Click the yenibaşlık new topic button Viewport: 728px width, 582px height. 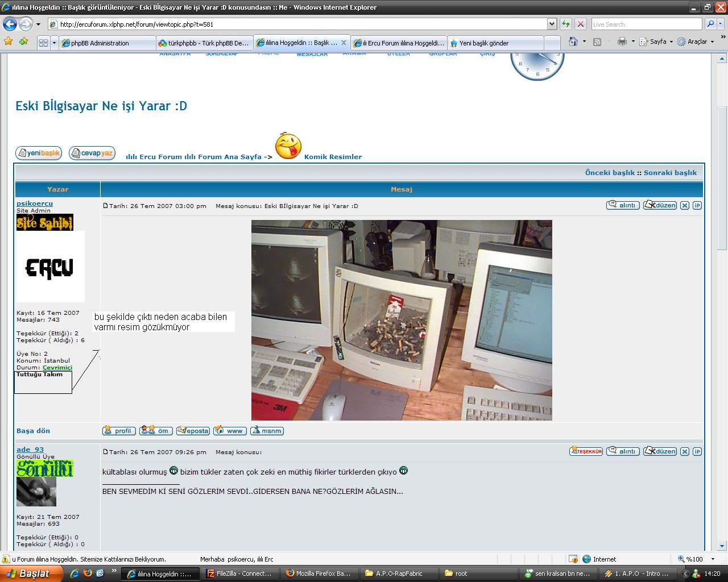coord(38,153)
